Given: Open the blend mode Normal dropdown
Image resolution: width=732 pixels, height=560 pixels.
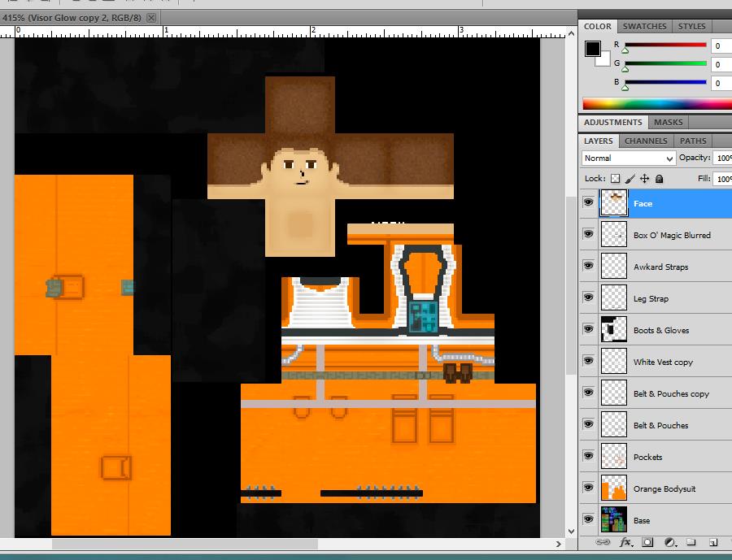Looking at the screenshot, I should click(629, 158).
